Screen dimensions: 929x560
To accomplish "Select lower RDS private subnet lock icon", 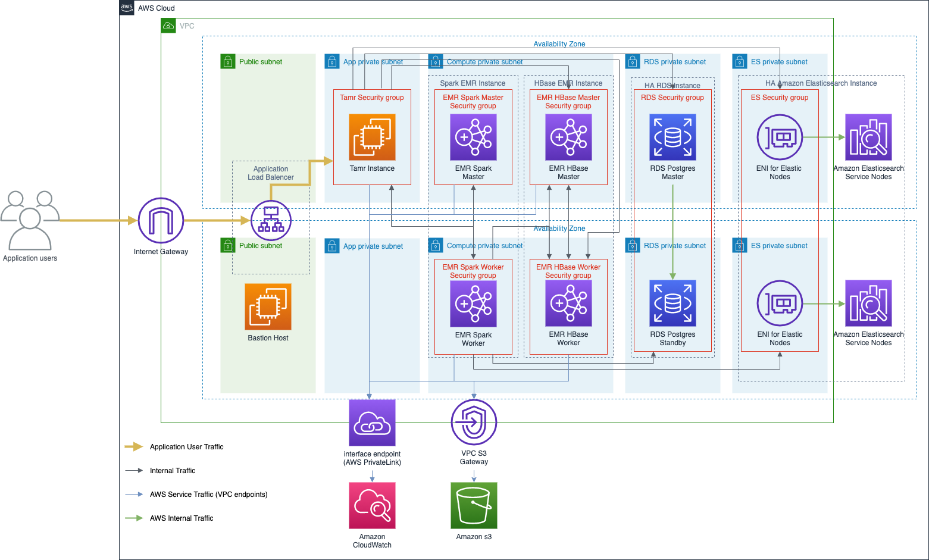I will coord(633,245).
